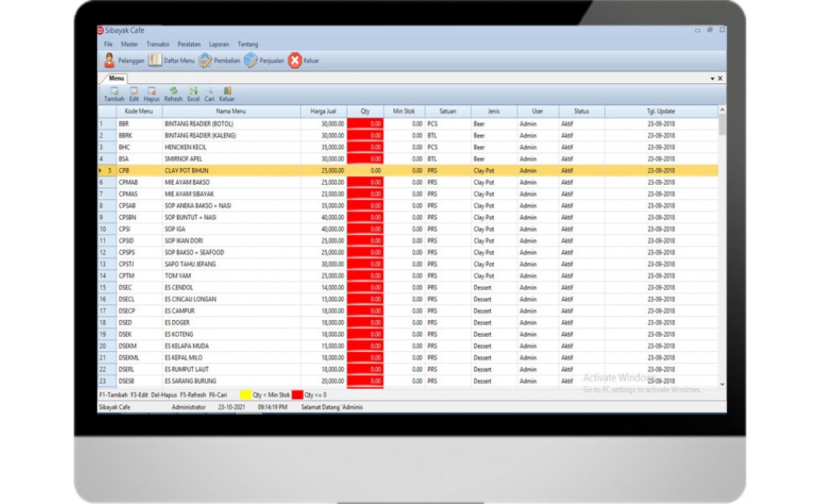
Task: Select the Menu tab
Action: tap(116, 78)
